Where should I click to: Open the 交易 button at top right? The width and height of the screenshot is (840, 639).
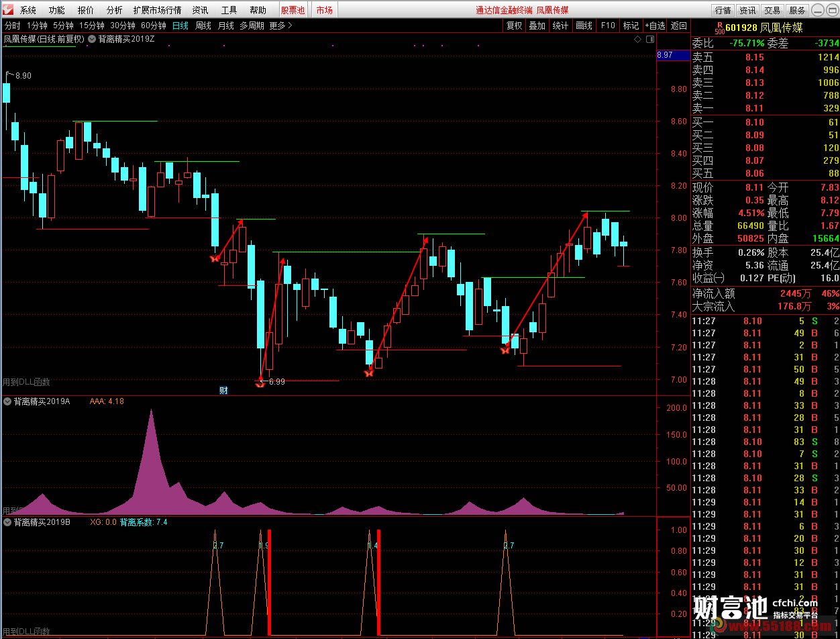[x=772, y=10]
